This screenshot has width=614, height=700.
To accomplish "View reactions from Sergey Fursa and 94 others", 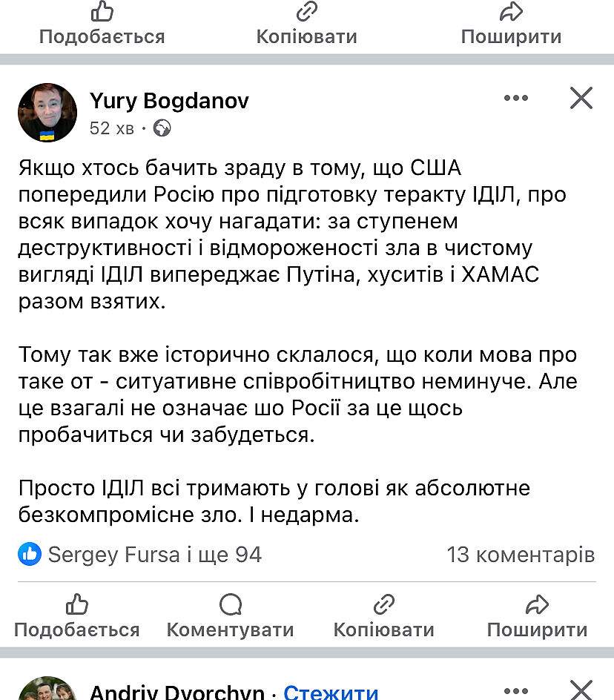I will click(x=154, y=554).
